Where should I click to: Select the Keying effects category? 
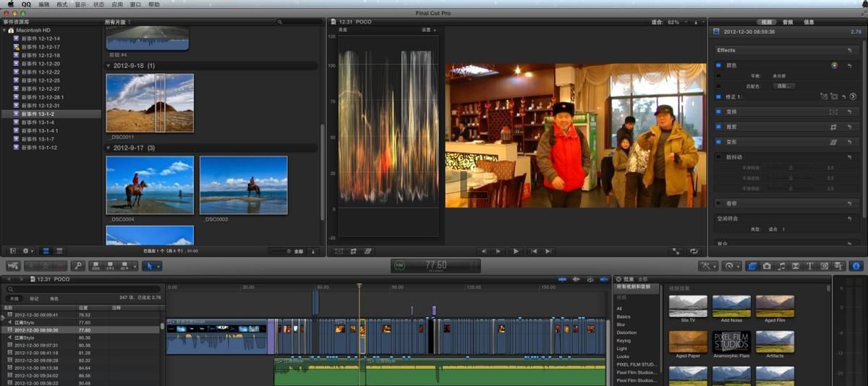[x=624, y=340]
